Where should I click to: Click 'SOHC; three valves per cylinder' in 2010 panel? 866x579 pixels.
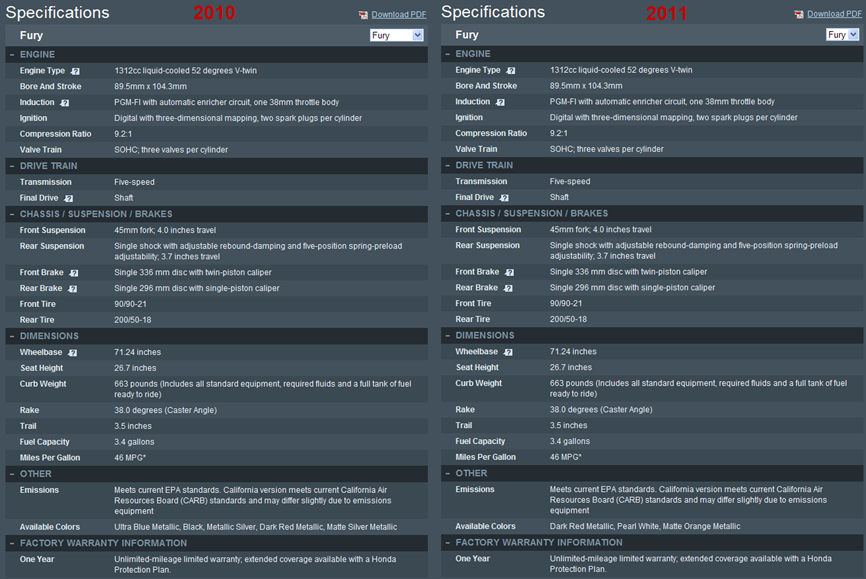pyautogui.click(x=171, y=150)
